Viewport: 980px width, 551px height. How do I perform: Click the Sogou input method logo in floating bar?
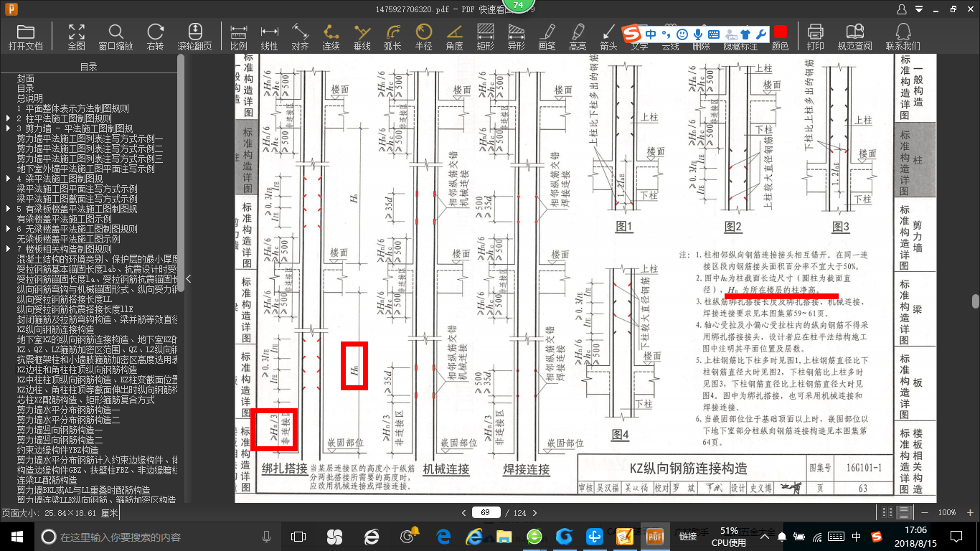(631, 33)
